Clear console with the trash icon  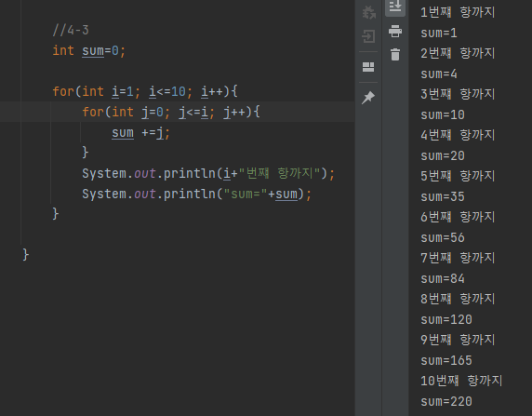395,55
